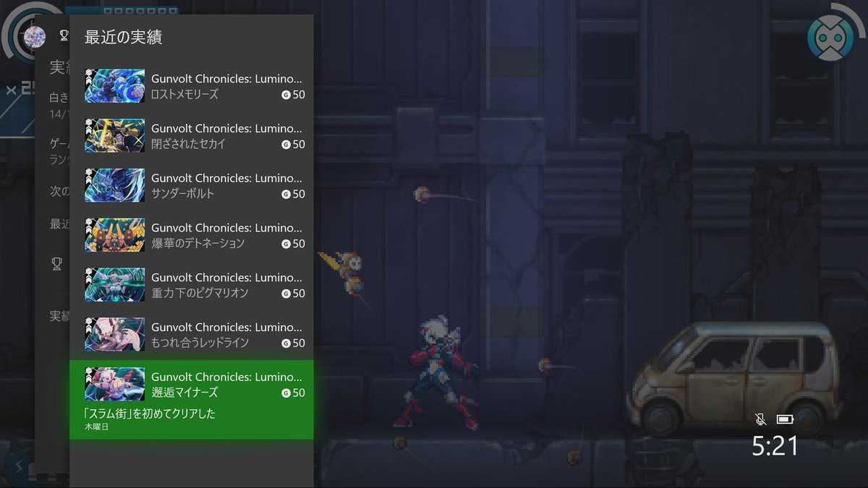Click the profile avatar in top-left corner
The height and width of the screenshot is (488, 868).
pos(34,35)
